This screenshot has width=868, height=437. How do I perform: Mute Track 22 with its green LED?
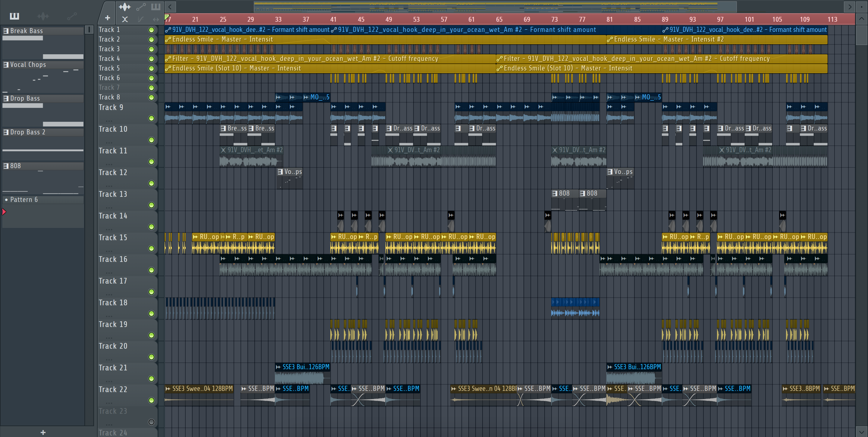(x=151, y=400)
